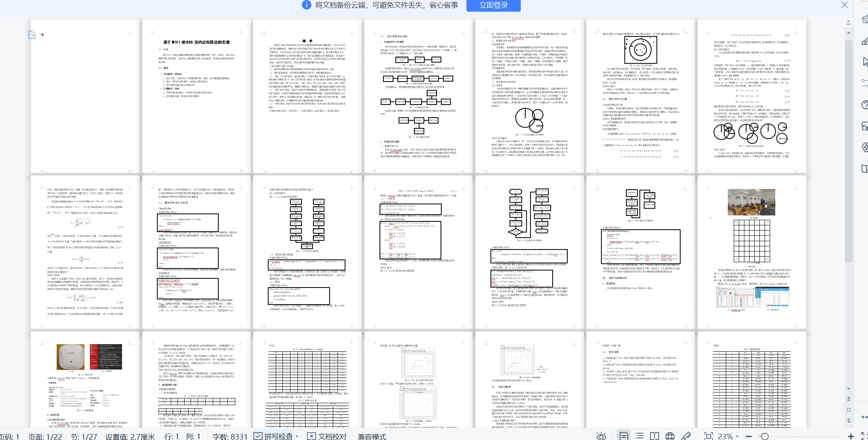Toggle 拼写检查 spell check

click(x=273, y=436)
